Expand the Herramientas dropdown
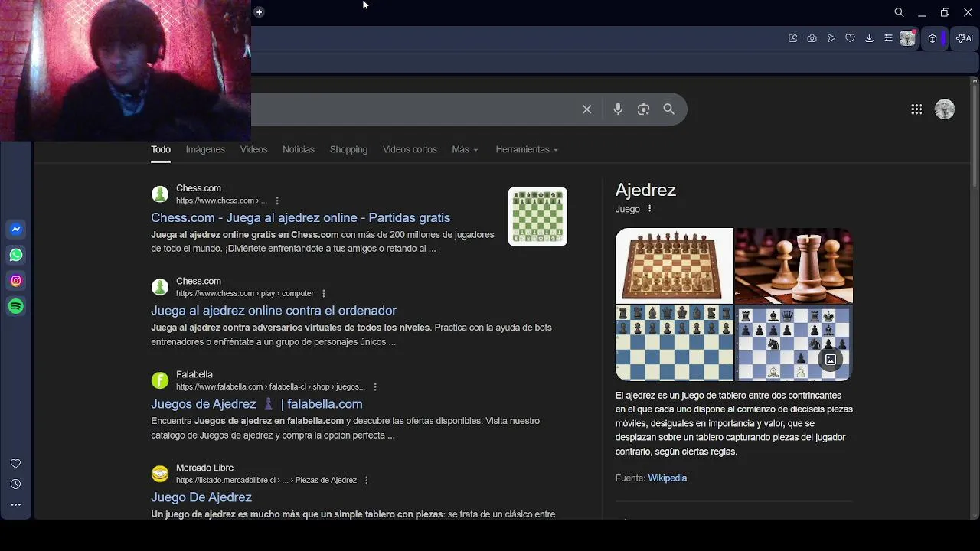980x551 pixels. (x=527, y=149)
